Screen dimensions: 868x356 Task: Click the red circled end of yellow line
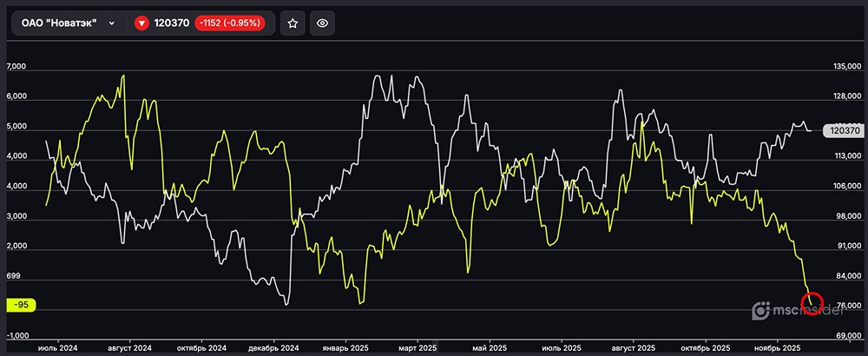(814, 302)
